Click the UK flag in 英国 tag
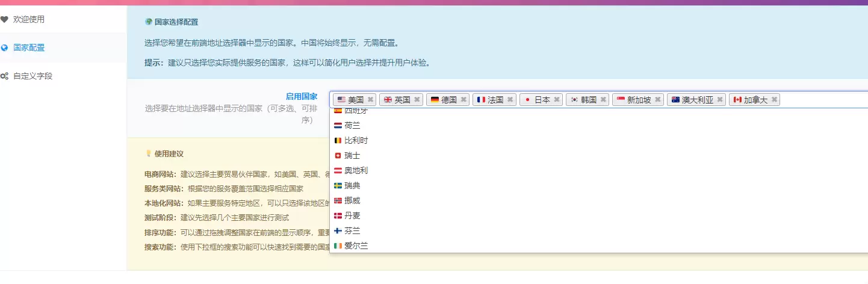 388,100
